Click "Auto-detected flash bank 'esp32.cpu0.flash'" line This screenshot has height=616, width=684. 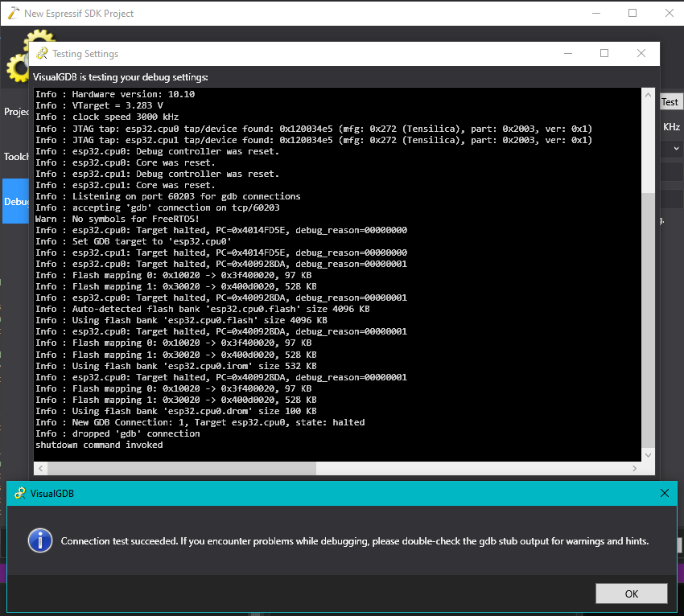[203, 309]
